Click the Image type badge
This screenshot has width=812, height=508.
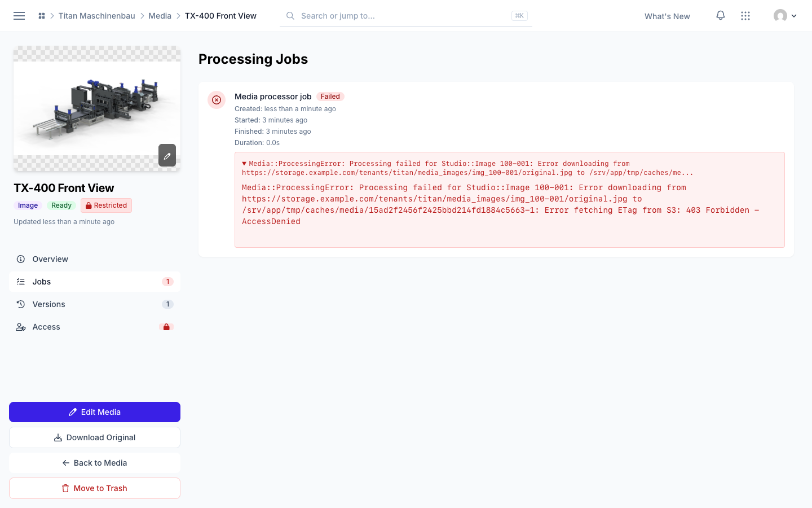[28, 205]
